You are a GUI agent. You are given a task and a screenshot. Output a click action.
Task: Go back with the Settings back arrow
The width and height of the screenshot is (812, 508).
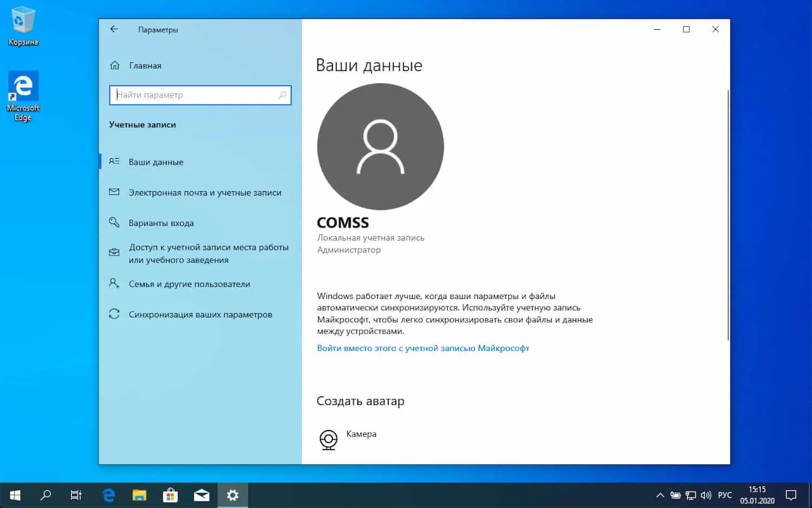click(114, 29)
